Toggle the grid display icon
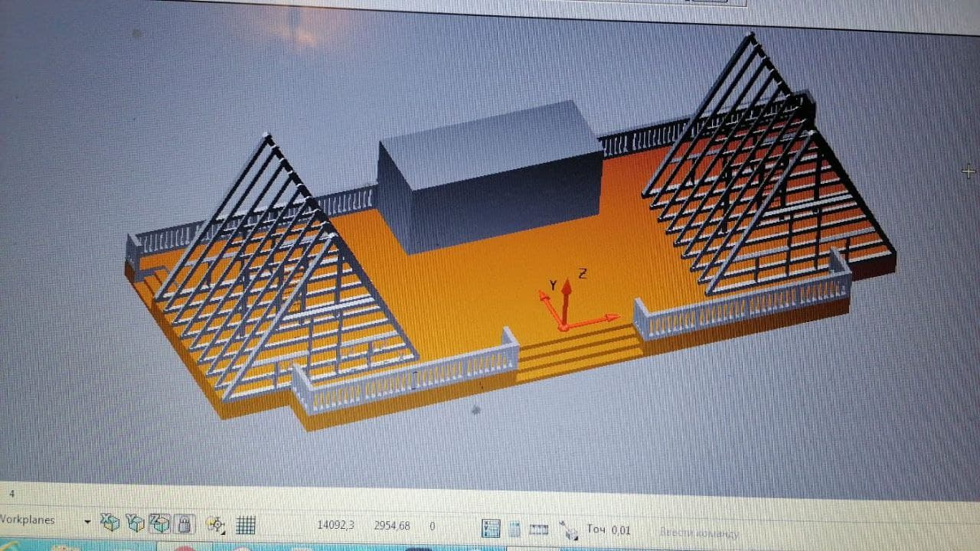Viewport: 980px width, 551px height. [x=245, y=525]
